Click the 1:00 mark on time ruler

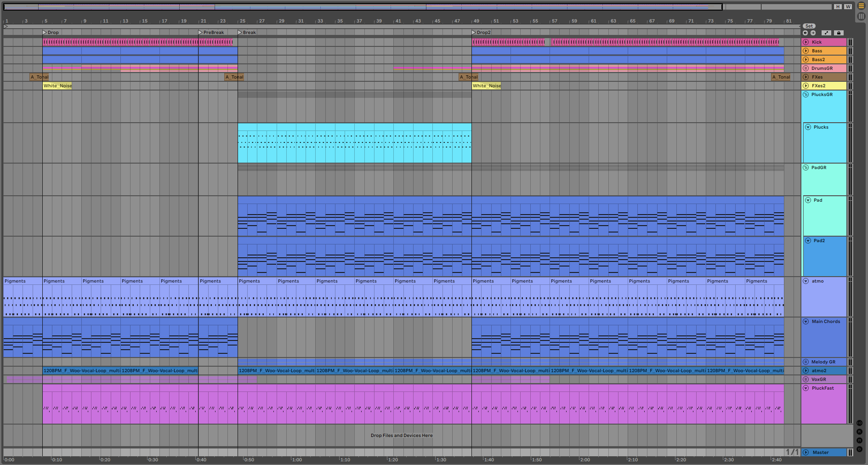click(x=297, y=459)
